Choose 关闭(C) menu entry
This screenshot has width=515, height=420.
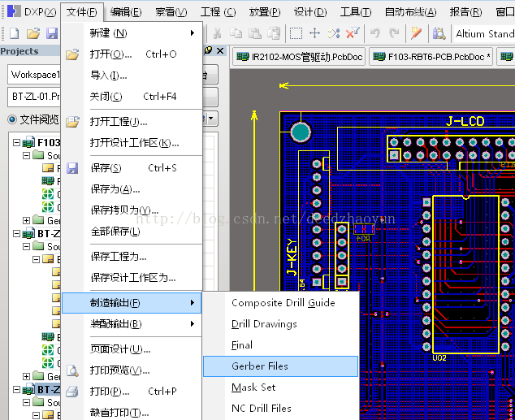pos(132,97)
